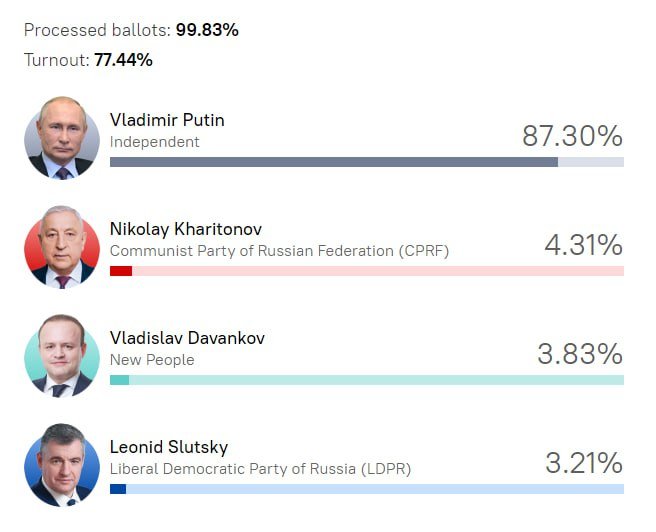Click the Processed ballots 99.83% text
Screen dimensions: 656x532
131,30
